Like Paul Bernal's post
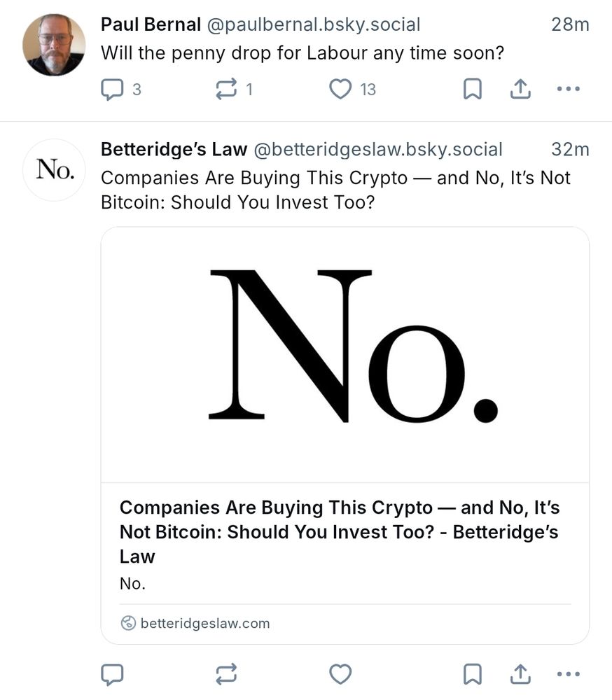Viewport: 612px width, 700px height. 340,89
